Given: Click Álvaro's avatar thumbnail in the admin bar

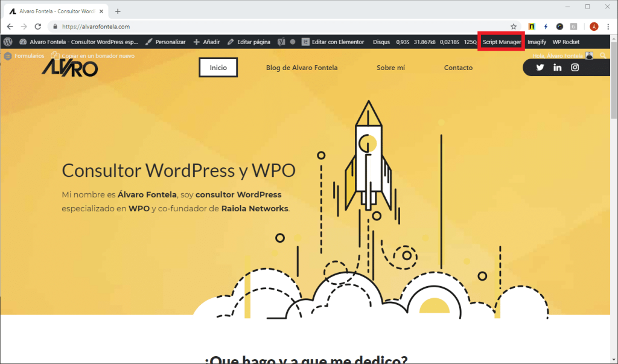Looking at the screenshot, I should pos(588,54).
